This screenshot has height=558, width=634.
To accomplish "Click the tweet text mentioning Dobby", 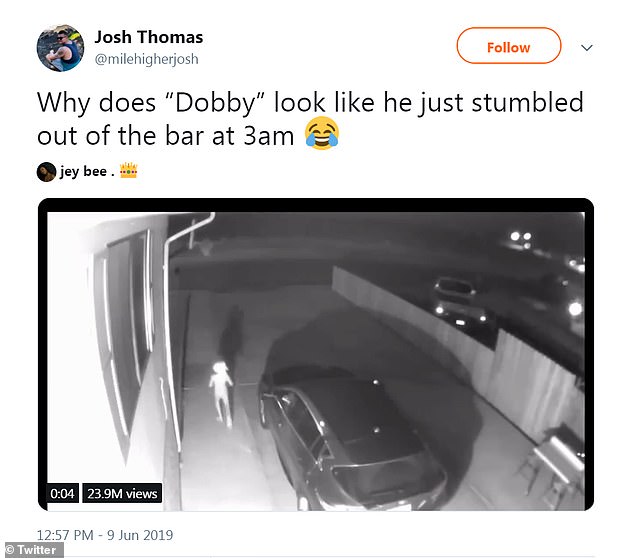I will pos(310,119).
